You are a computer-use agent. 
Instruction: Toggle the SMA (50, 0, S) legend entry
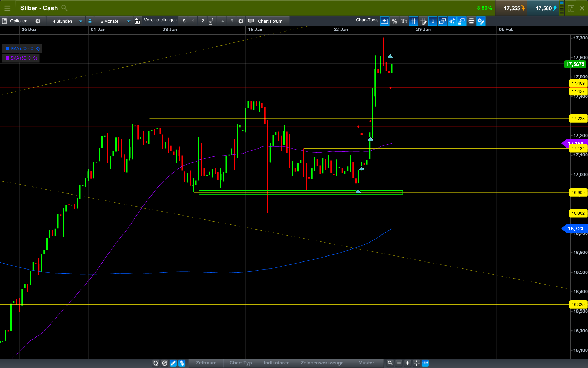point(21,58)
